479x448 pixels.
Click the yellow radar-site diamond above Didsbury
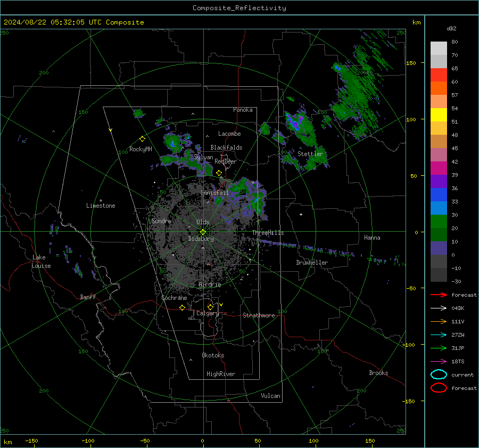tap(203, 232)
